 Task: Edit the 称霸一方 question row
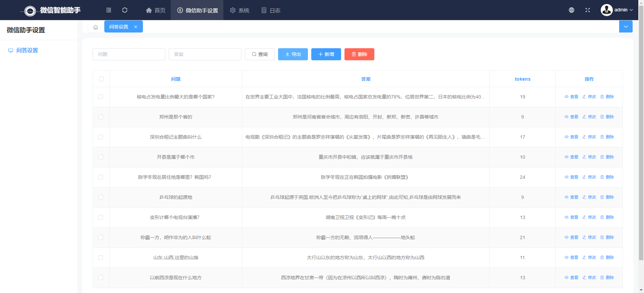coord(589,237)
